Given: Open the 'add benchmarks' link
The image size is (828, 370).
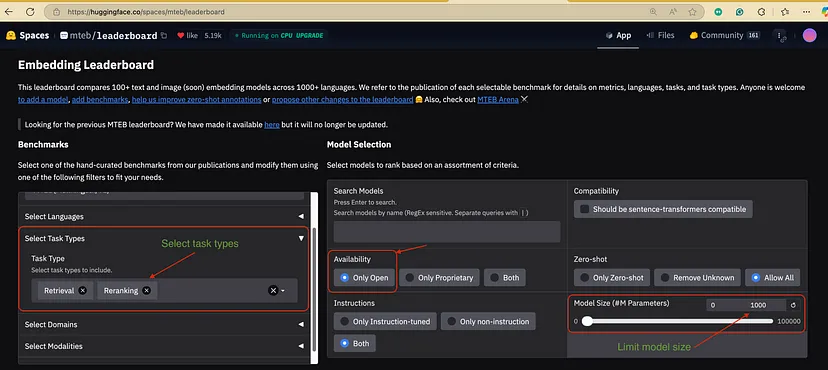Looking at the screenshot, I should point(100,99).
